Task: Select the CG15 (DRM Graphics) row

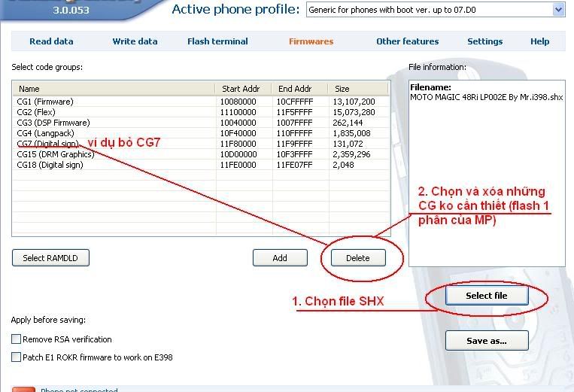Action: [55, 154]
